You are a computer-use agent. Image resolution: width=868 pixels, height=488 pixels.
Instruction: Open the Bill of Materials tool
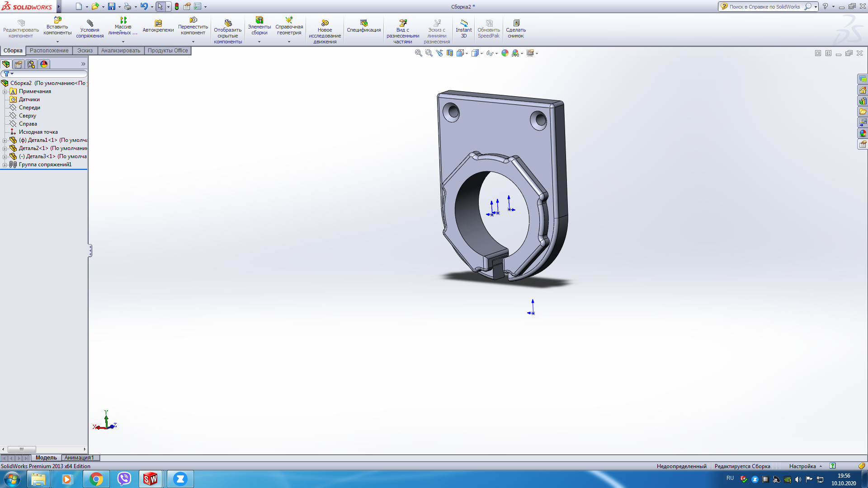pyautogui.click(x=363, y=23)
